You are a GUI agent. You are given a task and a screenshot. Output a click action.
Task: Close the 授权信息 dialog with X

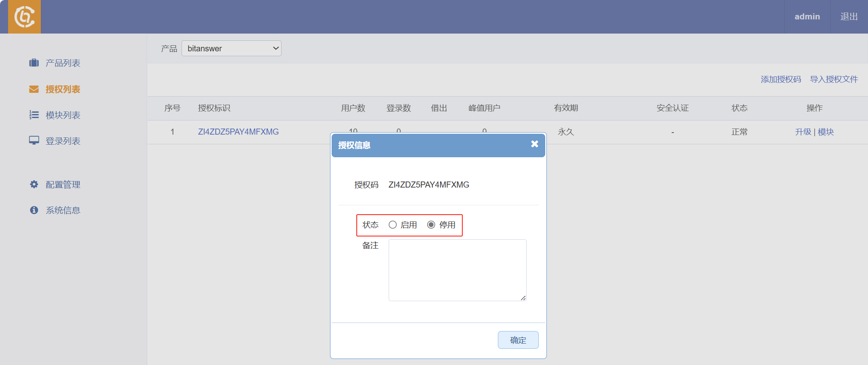pos(534,144)
